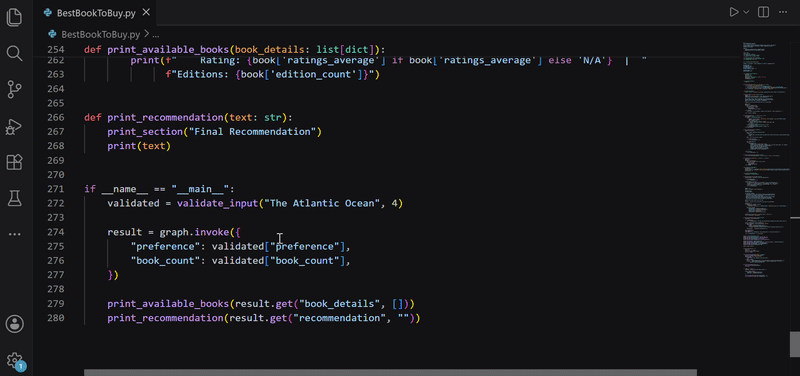Click print(text) on line 268

click(x=139, y=146)
